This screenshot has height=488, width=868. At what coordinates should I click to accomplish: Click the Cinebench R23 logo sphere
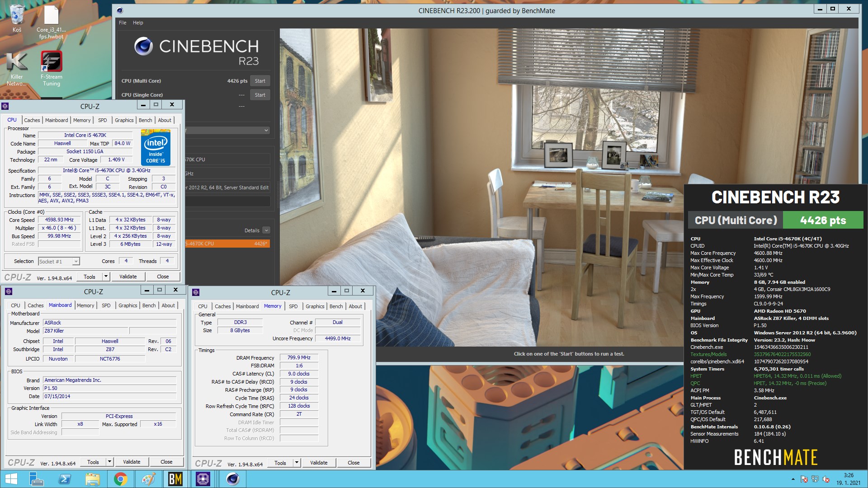pyautogui.click(x=143, y=46)
